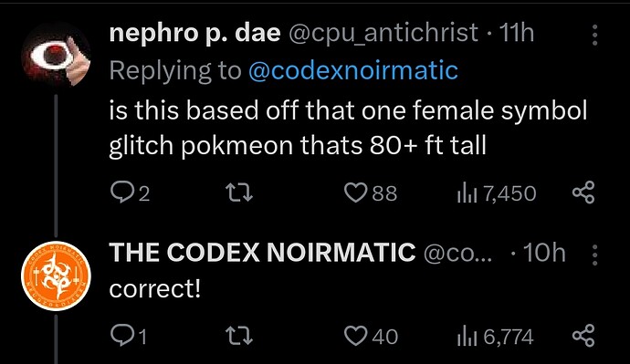Retweet the 'correct!' reply
This screenshot has width=630, height=364.
(x=238, y=337)
